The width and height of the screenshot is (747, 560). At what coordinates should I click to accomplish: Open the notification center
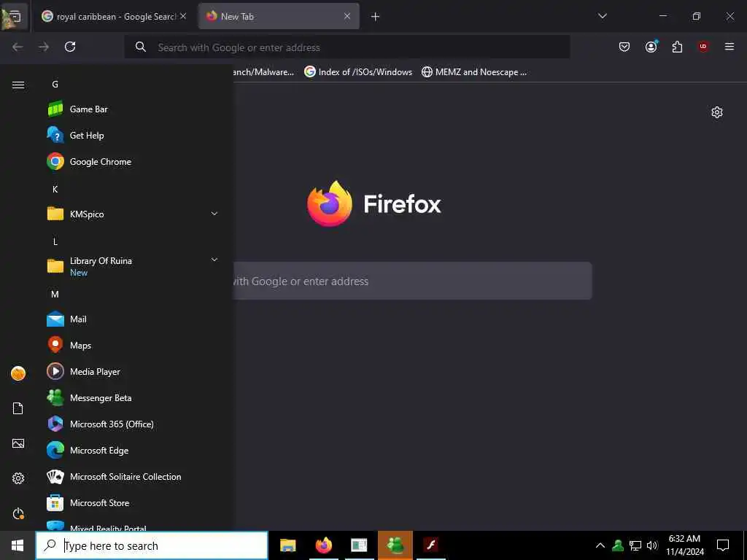(x=723, y=545)
